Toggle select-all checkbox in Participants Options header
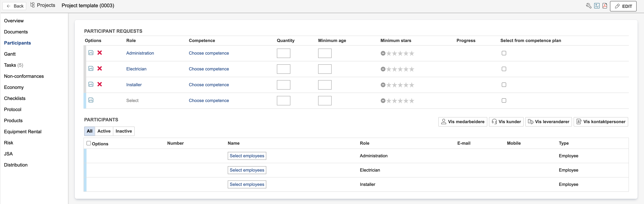This screenshot has height=204, width=644. pyautogui.click(x=89, y=143)
